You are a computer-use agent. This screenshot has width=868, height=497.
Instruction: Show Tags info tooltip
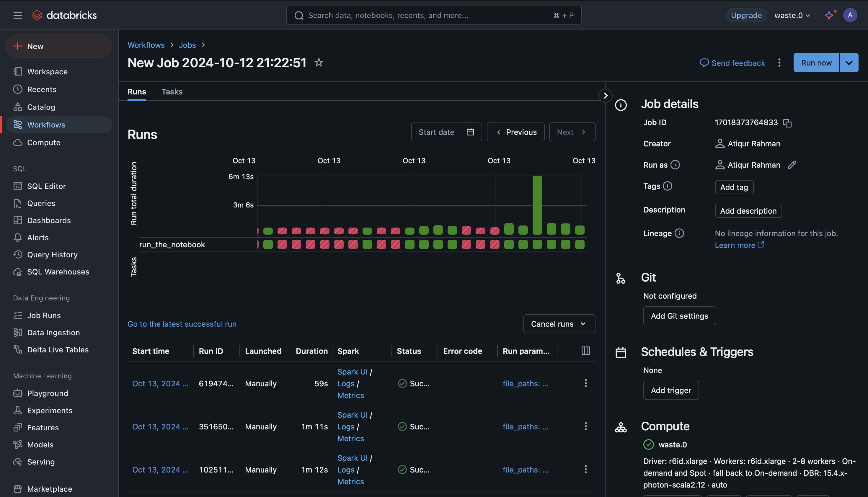667,186
